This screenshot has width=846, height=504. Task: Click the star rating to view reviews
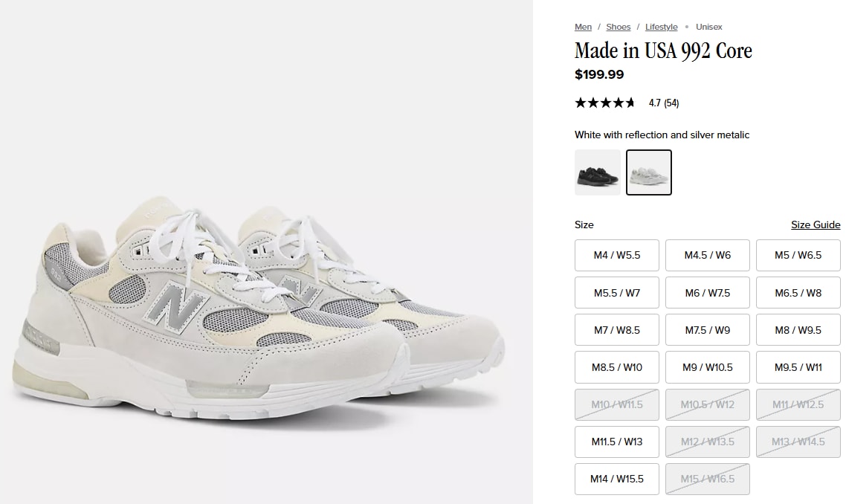tap(605, 103)
